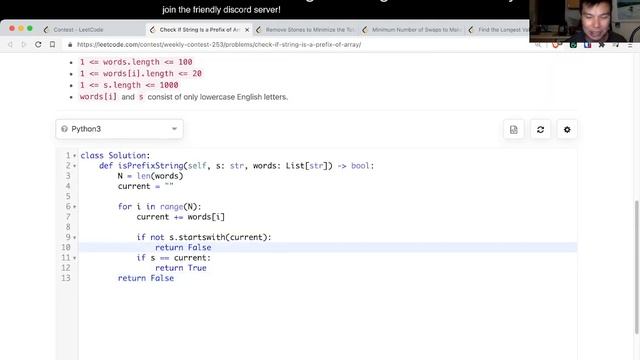640x360 pixels.
Task: Switch to the 'Contest - LeetCode' tab
Action: coord(78,29)
